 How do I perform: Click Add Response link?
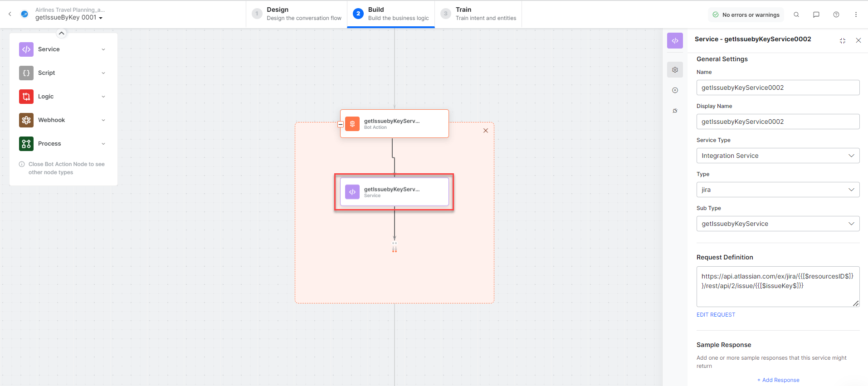point(778,380)
